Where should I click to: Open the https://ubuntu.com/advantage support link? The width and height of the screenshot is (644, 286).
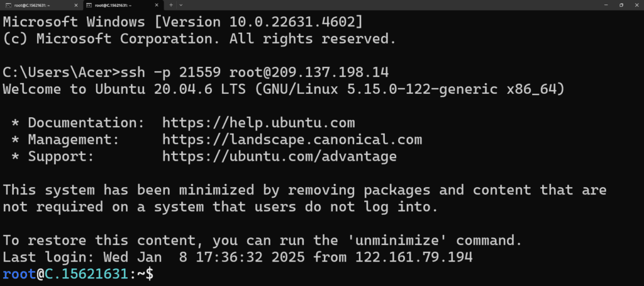(279, 157)
